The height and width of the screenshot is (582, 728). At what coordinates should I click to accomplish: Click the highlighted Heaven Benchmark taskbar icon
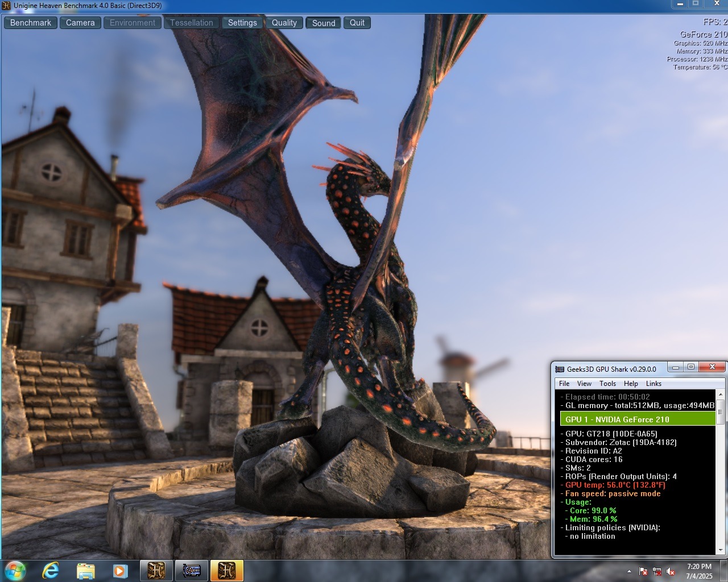click(227, 571)
